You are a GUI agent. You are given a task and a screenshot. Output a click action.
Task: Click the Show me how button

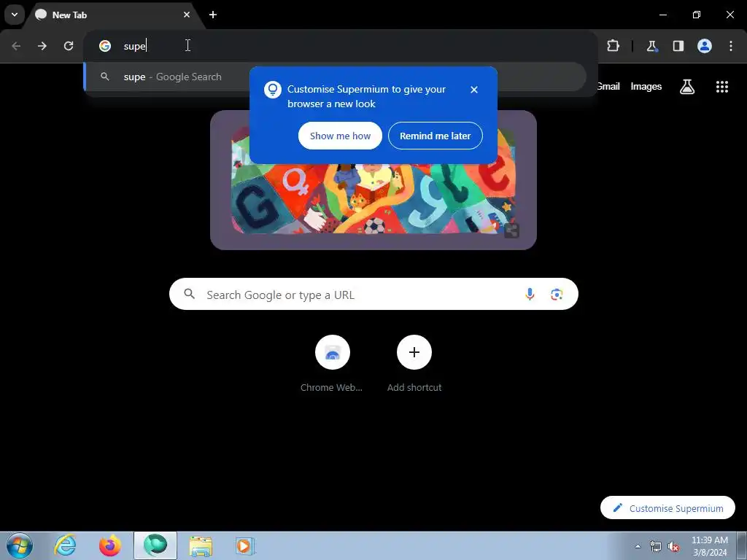(340, 136)
